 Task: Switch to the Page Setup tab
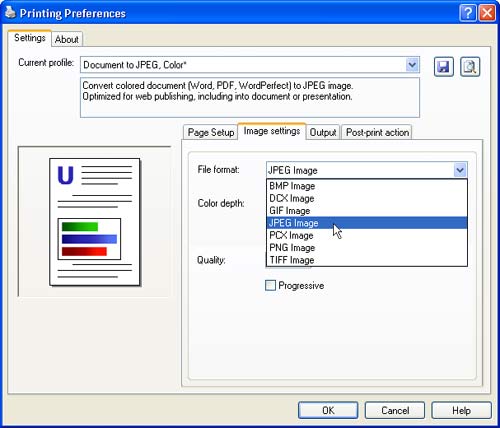click(x=211, y=132)
